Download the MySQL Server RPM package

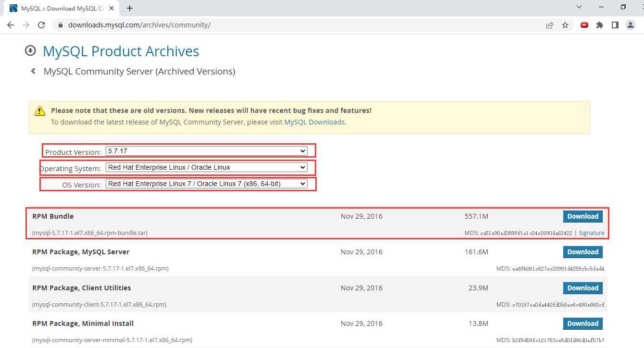coord(582,252)
